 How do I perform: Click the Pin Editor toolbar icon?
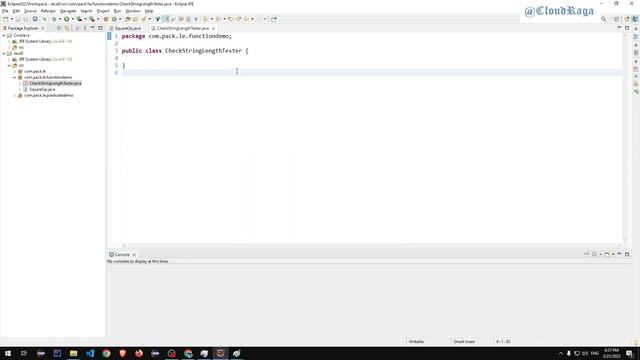(274, 19)
